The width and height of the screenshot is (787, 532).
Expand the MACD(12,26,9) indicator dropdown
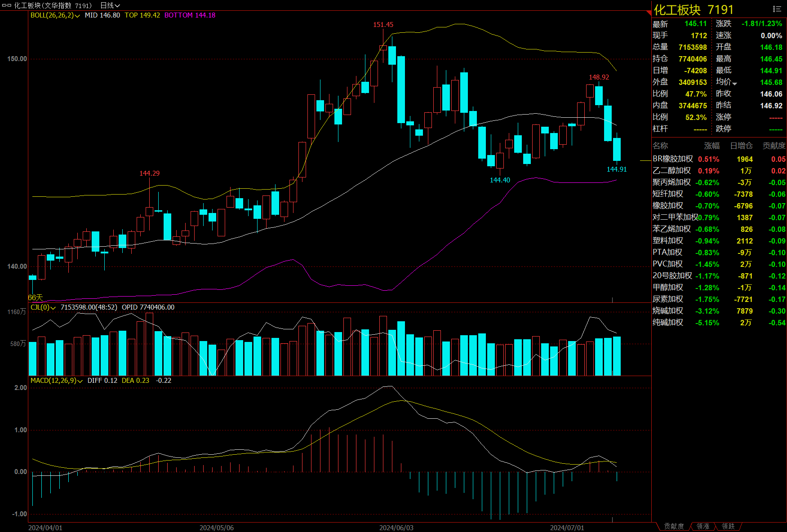pyautogui.click(x=57, y=381)
